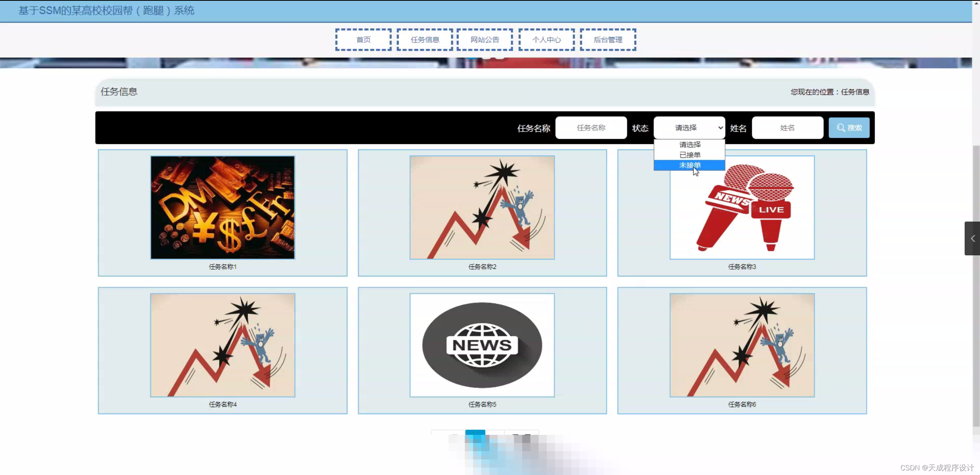This screenshot has width=980, height=475.
Task: Open the gold currency thumbnail 任务名称1
Action: [223, 207]
